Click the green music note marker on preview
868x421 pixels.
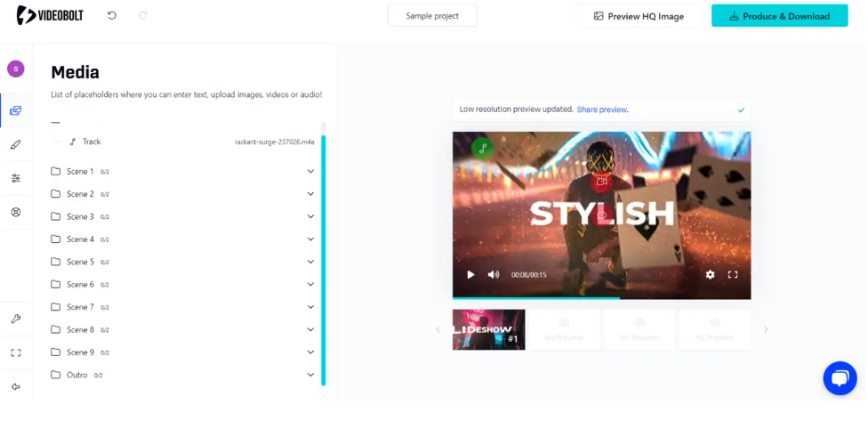click(x=483, y=149)
